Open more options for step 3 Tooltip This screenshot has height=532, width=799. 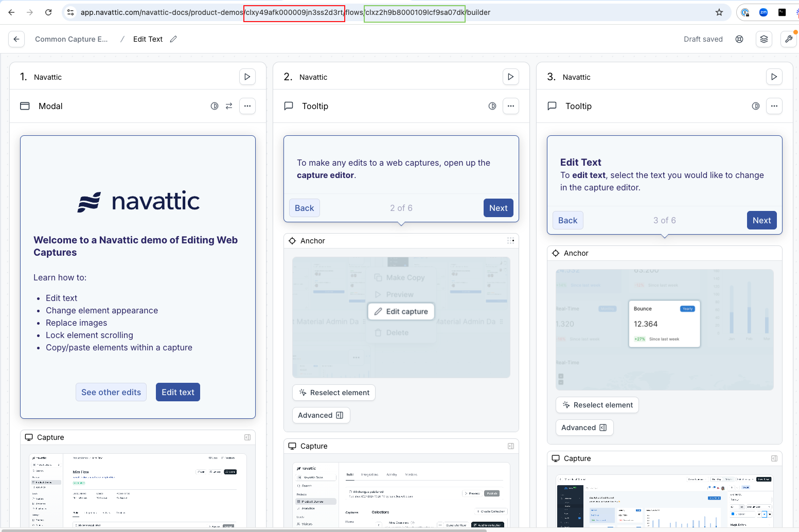774,106
